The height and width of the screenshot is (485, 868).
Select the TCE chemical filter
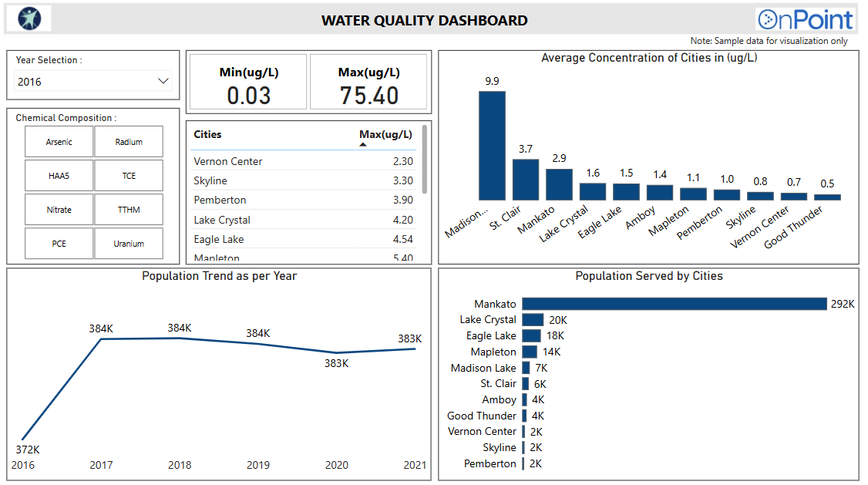click(x=129, y=176)
